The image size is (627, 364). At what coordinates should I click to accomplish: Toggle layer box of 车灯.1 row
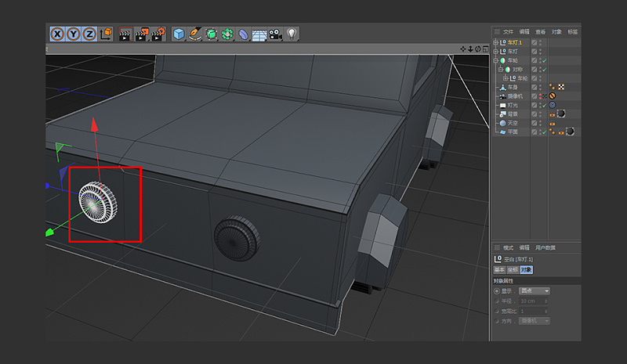[x=534, y=42]
